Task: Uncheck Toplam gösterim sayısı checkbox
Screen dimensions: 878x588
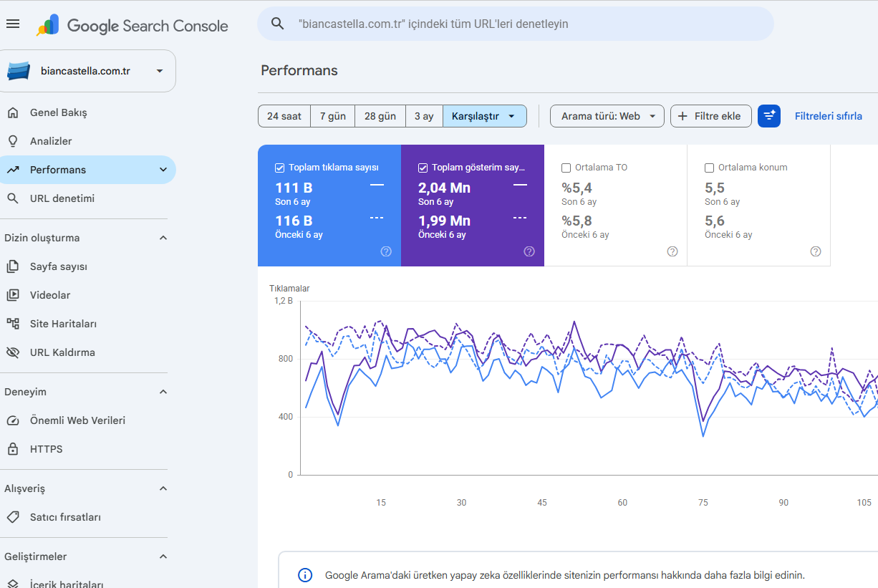Action: click(423, 168)
